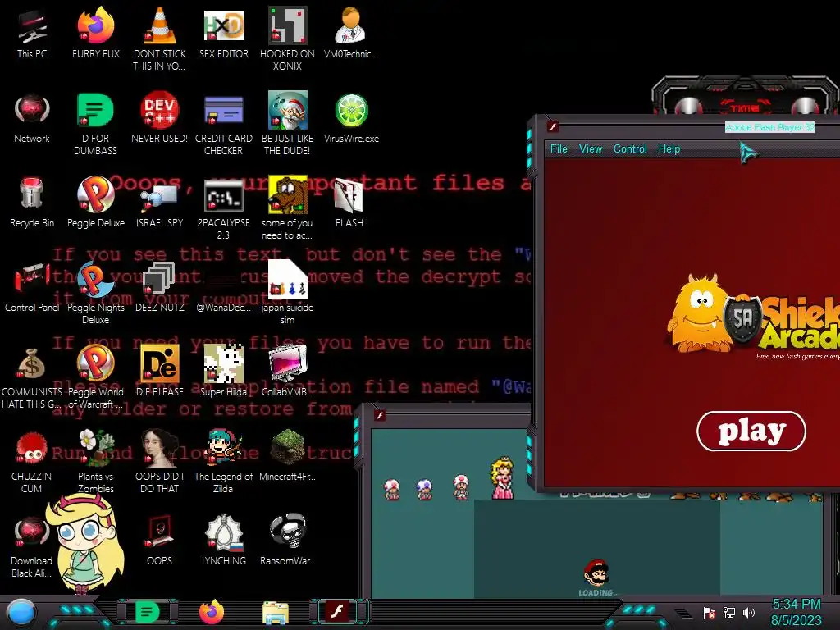
Task: Open the green notes app in taskbar
Action: tap(148, 612)
